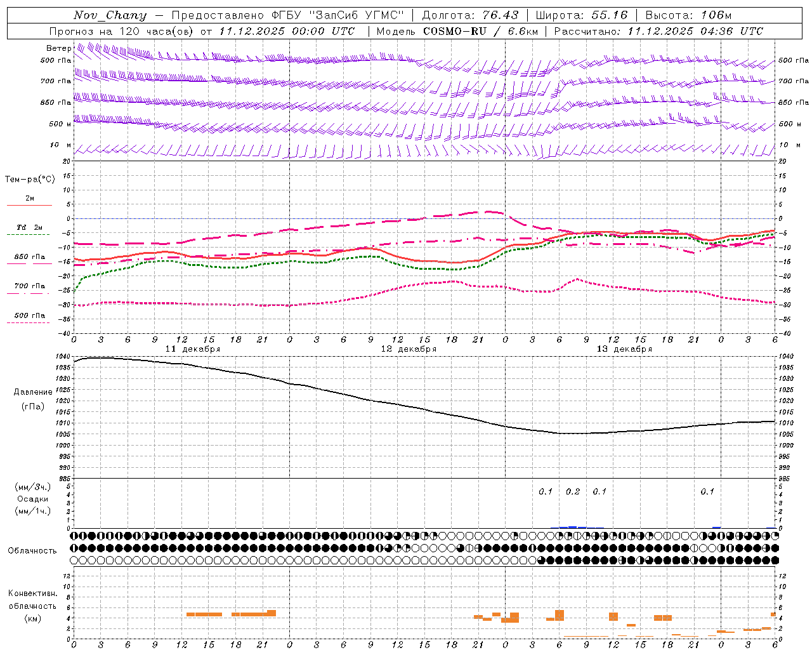Click the 'Td 2м' dew point legend label
The height and width of the screenshot is (650, 812).
pyautogui.click(x=29, y=227)
